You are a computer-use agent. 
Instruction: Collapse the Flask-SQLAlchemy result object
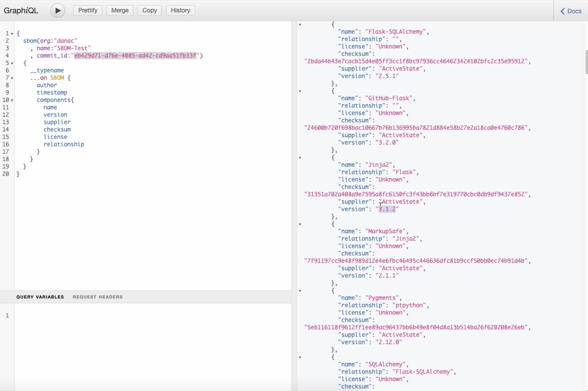(x=300, y=25)
